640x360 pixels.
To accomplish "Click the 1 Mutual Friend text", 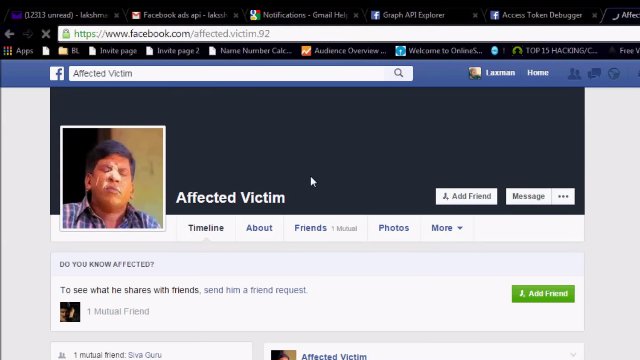I will [x=118, y=311].
